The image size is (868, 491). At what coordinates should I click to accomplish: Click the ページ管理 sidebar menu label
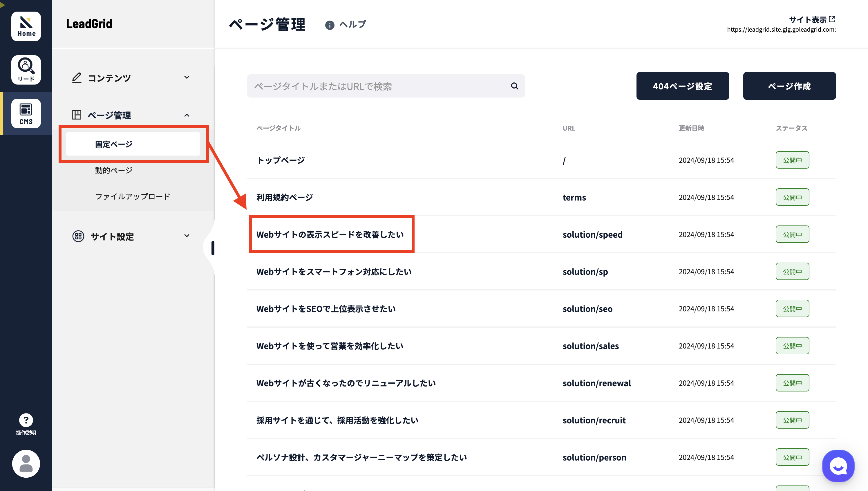[x=109, y=115]
